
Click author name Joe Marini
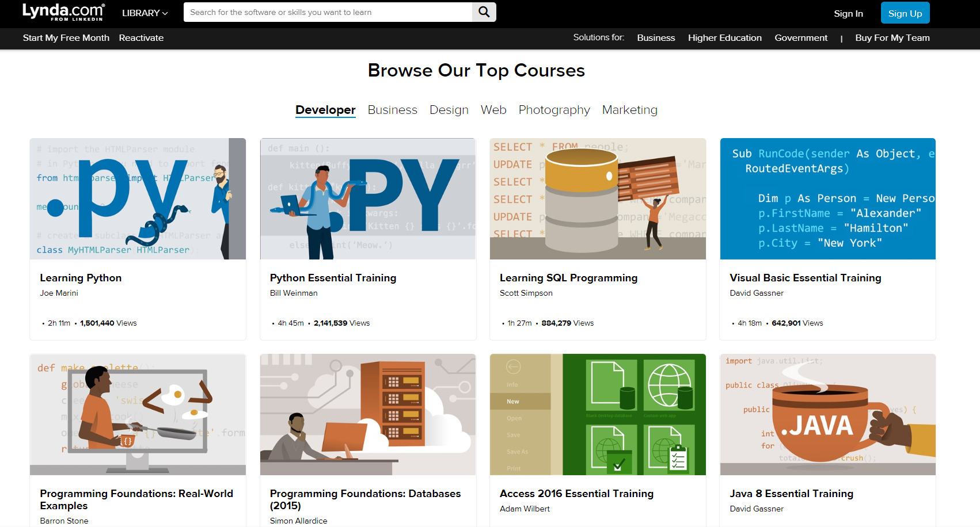click(59, 293)
